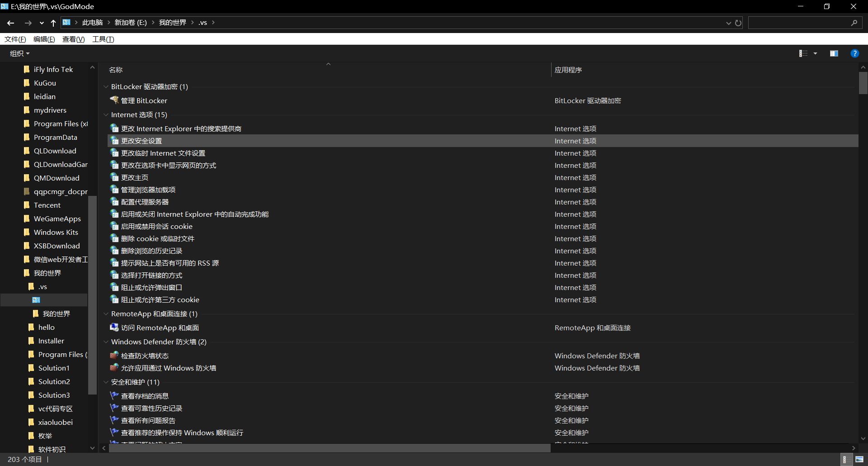Image resolution: width=868 pixels, height=466 pixels.
Task: Select 提示网站上是否有可用的 RSS 源
Action: click(170, 263)
